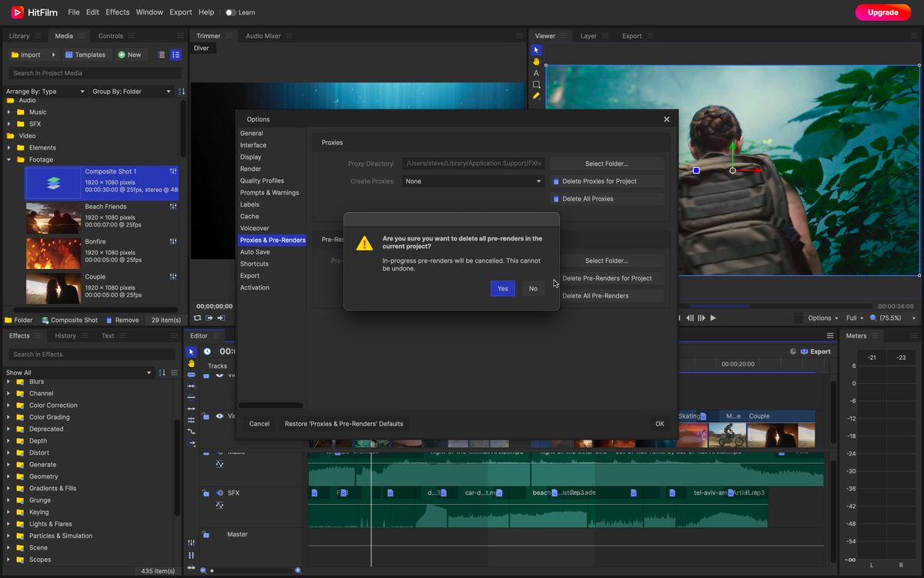The image size is (924, 578).
Task: Click zoom in magnifier on timeline
Action: click(x=298, y=570)
